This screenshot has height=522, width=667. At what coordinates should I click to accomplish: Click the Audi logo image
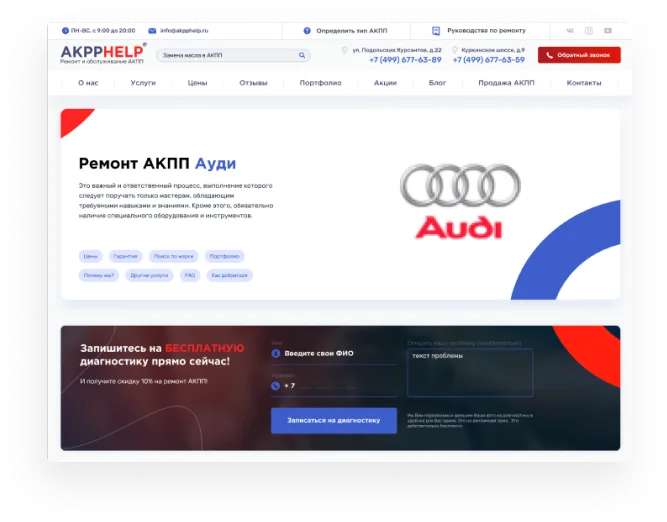click(x=460, y=201)
